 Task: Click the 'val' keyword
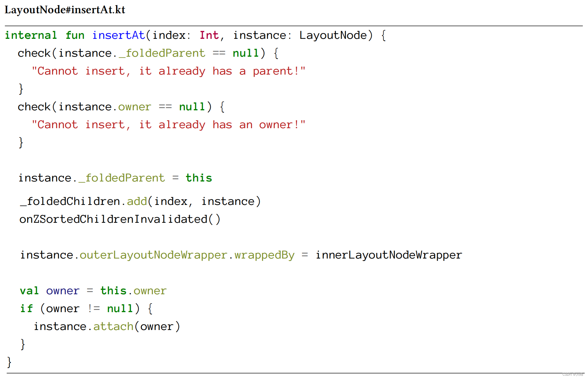tap(29, 291)
